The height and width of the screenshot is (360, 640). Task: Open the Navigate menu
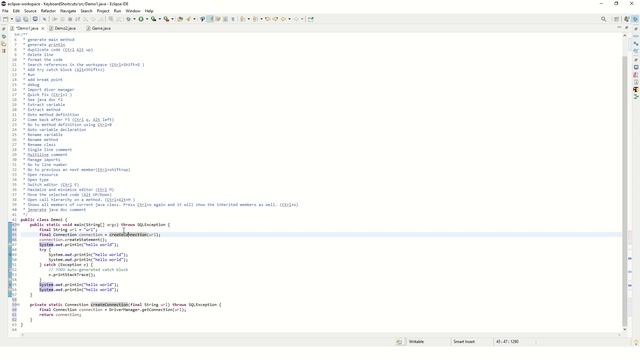pos(68,11)
